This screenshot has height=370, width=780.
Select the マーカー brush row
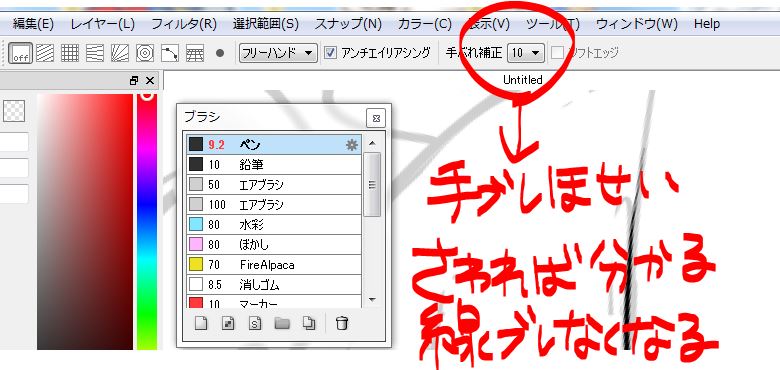274,302
